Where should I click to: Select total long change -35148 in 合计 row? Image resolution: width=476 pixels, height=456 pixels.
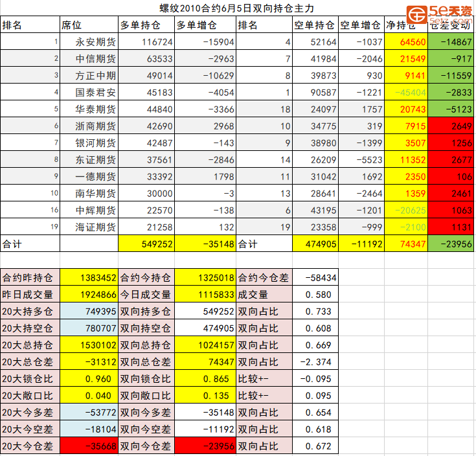[x=205, y=244]
